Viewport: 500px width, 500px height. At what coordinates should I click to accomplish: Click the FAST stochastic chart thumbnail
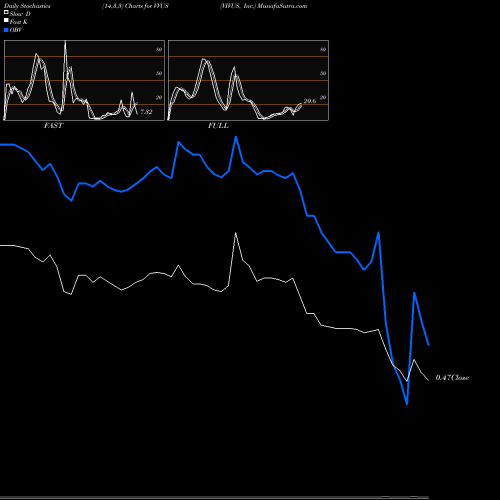(84, 80)
